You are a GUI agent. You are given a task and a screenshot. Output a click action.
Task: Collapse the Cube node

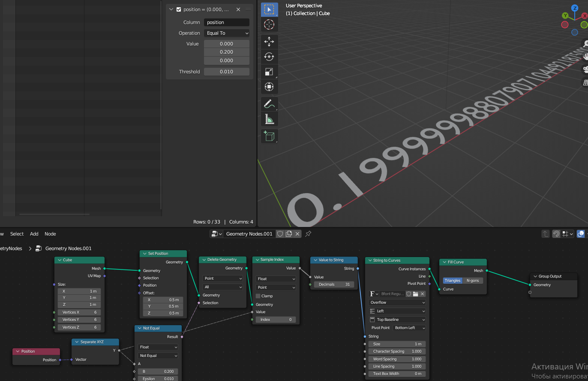59,260
